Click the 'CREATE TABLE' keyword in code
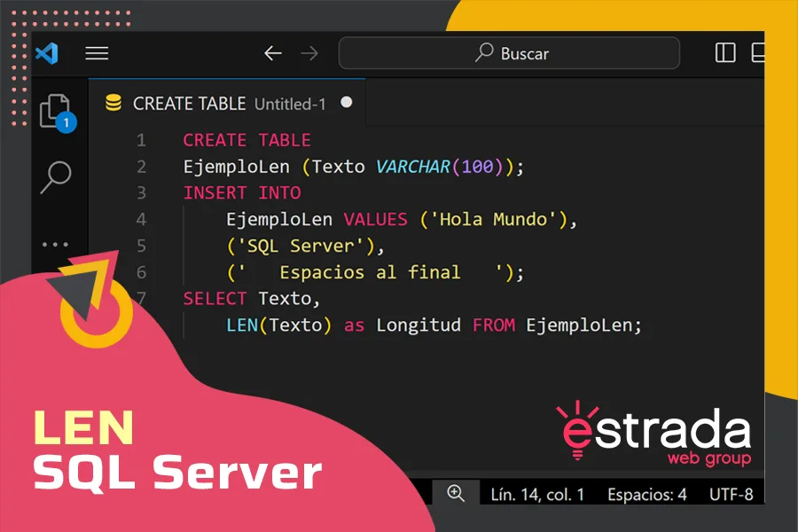 click(246, 140)
